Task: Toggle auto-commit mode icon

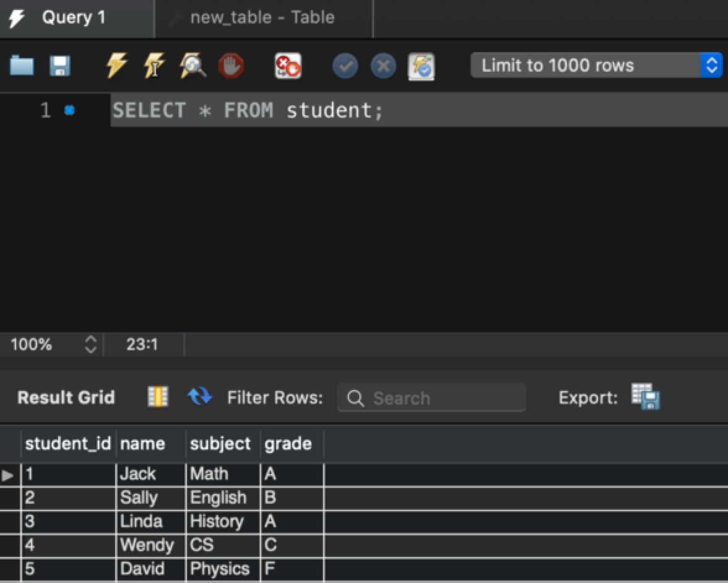Action: 421,66
